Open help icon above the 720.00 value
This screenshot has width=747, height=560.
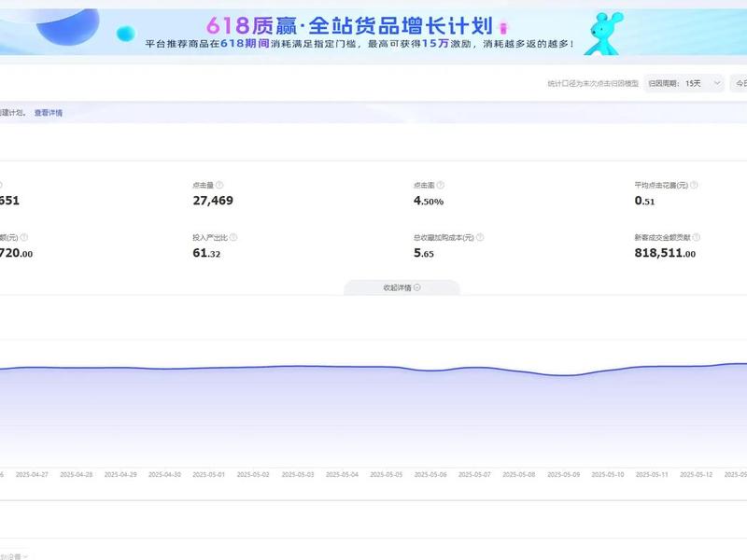[24, 237]
